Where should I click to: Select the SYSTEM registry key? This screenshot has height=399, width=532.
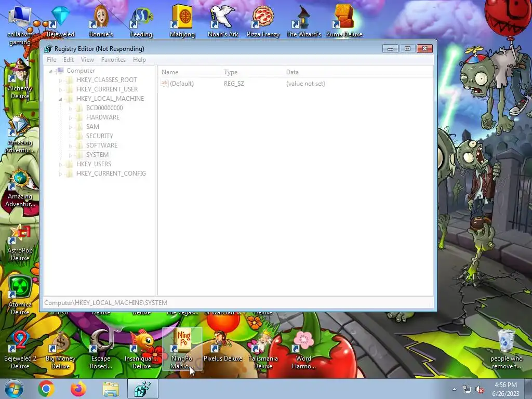coord(97,155)
